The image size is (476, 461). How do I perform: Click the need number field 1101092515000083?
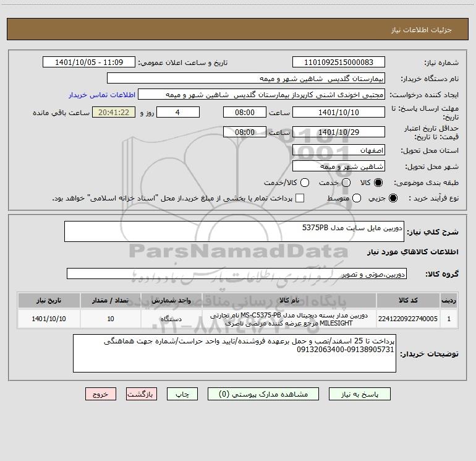click(x=339, y=62)
